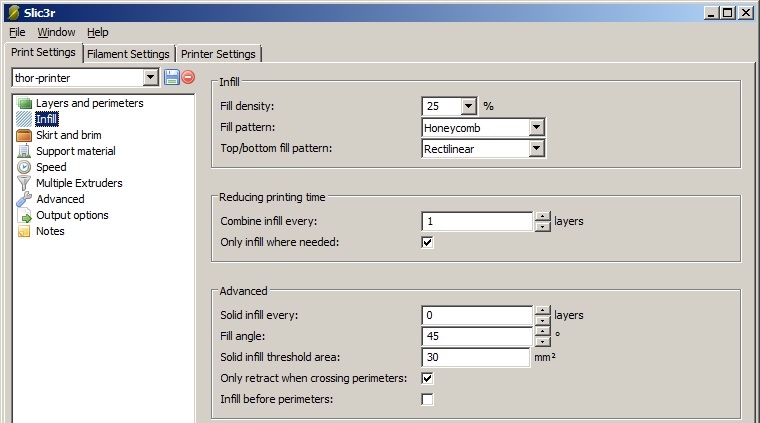Open Output options page

tap(72, 215)
